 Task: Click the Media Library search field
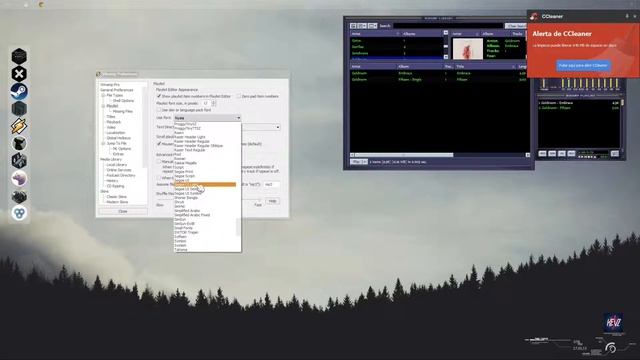pyautogui.click(x=448, y=26)
